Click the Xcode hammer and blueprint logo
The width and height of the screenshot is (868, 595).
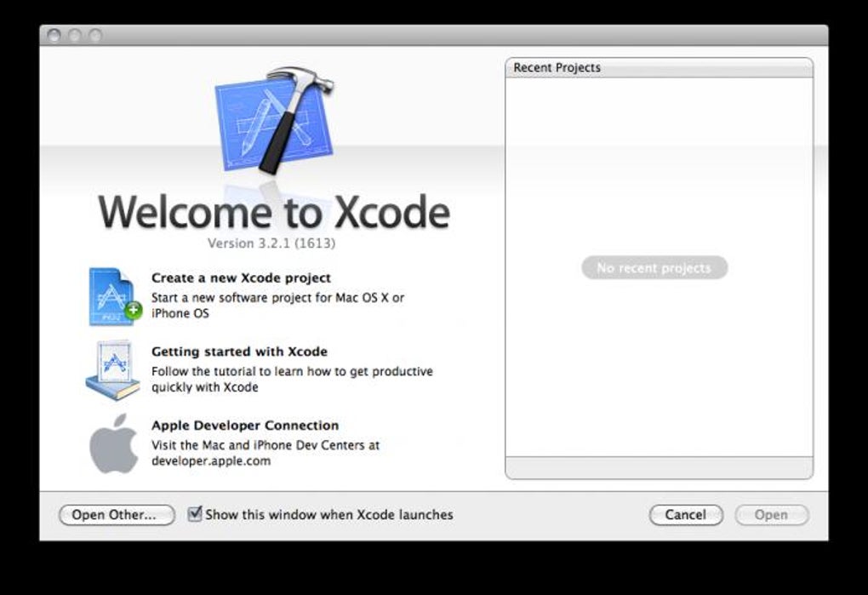point(275,119)
